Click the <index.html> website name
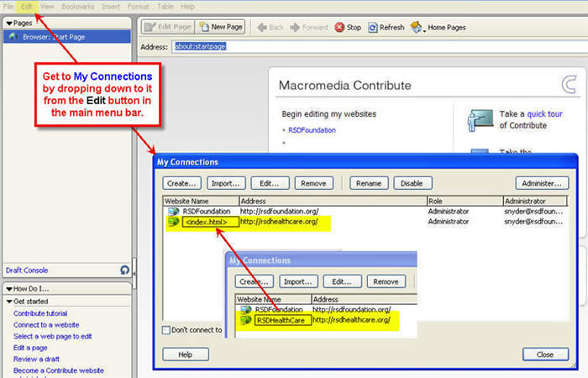The image size is (588, 378). (x=210, y=222)
